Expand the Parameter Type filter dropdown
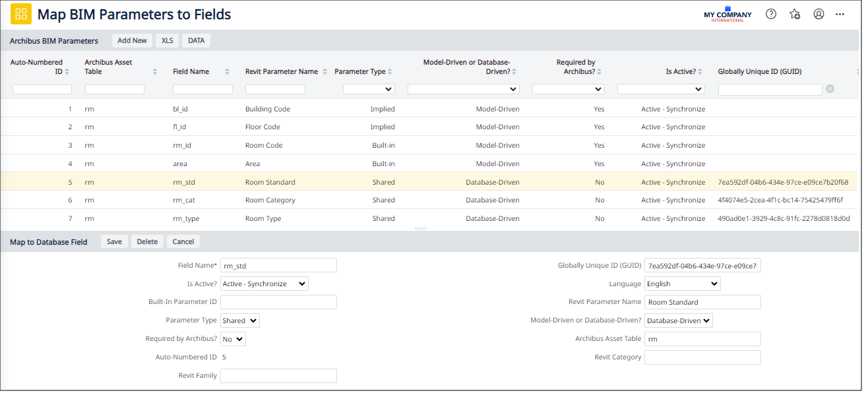Image resolution: width=868 pixels, height=397 pixels. point(368,89)
